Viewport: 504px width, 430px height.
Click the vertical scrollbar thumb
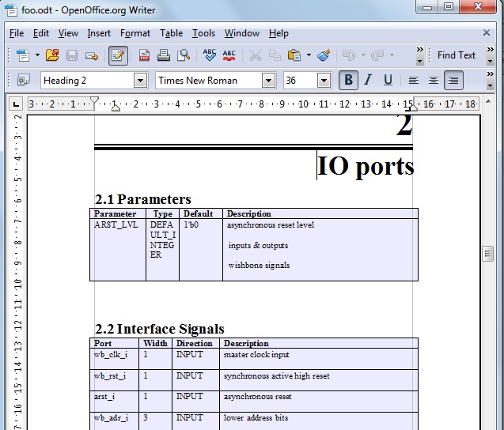(x=488, y=253)
